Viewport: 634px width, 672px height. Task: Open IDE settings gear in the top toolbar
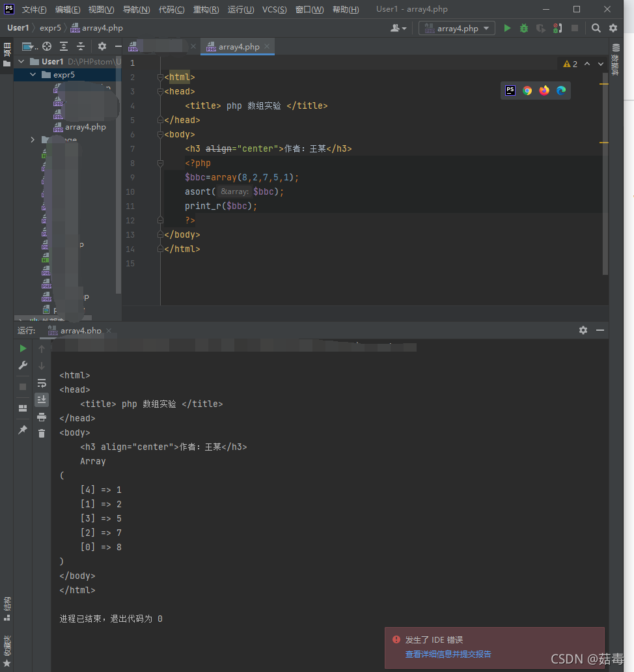point(613,28)
